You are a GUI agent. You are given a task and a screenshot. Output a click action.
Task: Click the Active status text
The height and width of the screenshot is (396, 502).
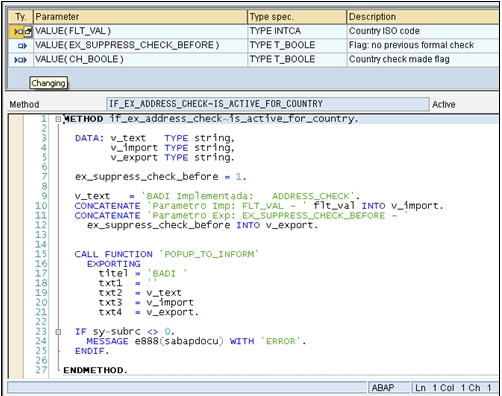pos(444,105)
